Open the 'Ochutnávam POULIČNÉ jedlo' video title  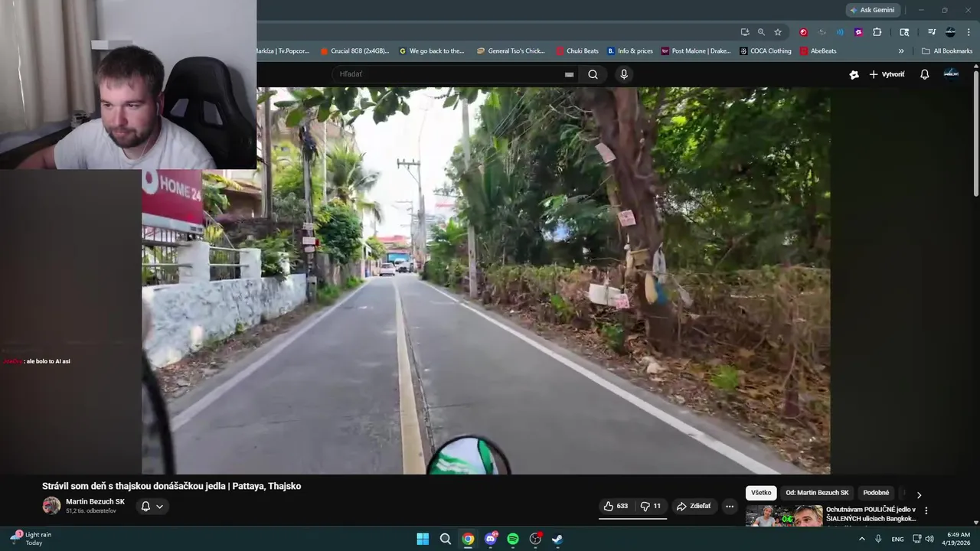(x=871, y=514)
